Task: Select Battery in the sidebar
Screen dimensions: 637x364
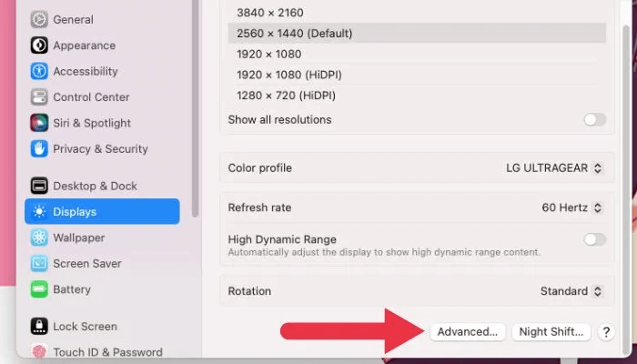Action: pyautogui.click(x=71, y=289)
